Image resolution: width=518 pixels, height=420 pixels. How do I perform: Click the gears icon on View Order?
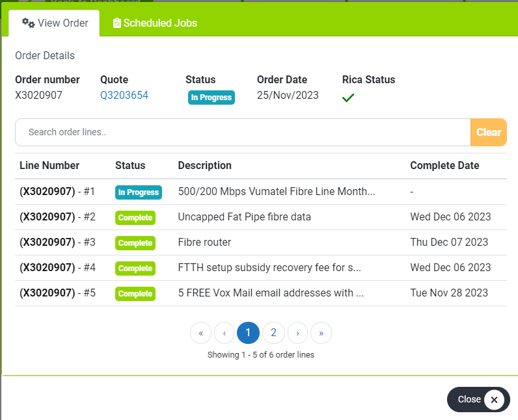click(28, 23)
